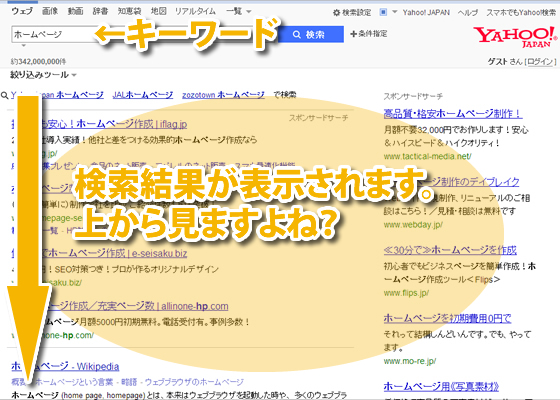Click the JALホームページ related search link
The height and width of the screenshot is (400, 560).
pos(143,95)
